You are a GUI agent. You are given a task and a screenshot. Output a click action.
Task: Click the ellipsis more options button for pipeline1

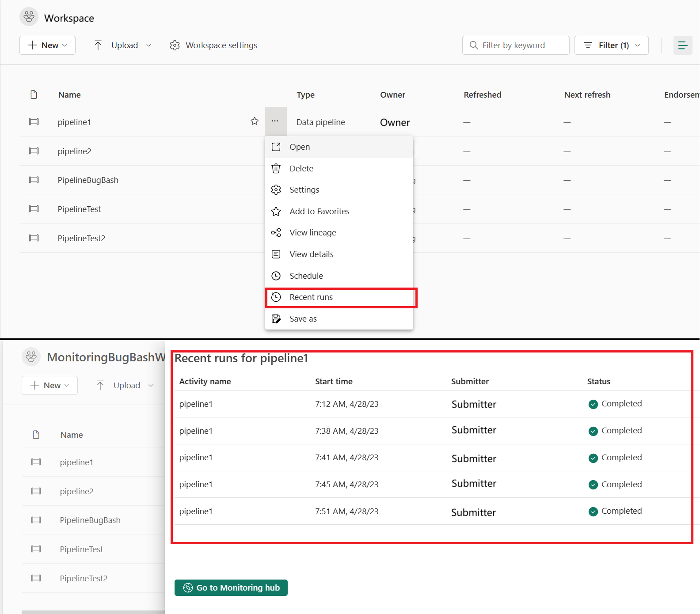(x=275, y=121)
